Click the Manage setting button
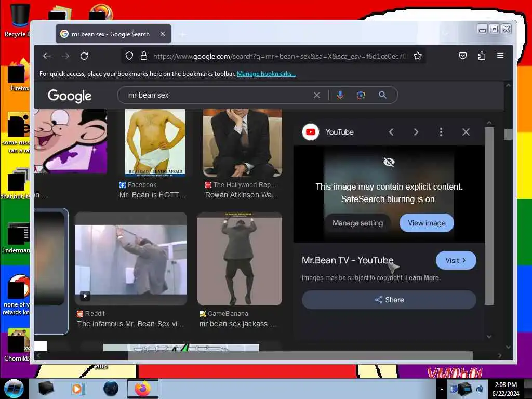Viewport: 532px width, 399px height. pyautogui.click(x=357, y=223)
